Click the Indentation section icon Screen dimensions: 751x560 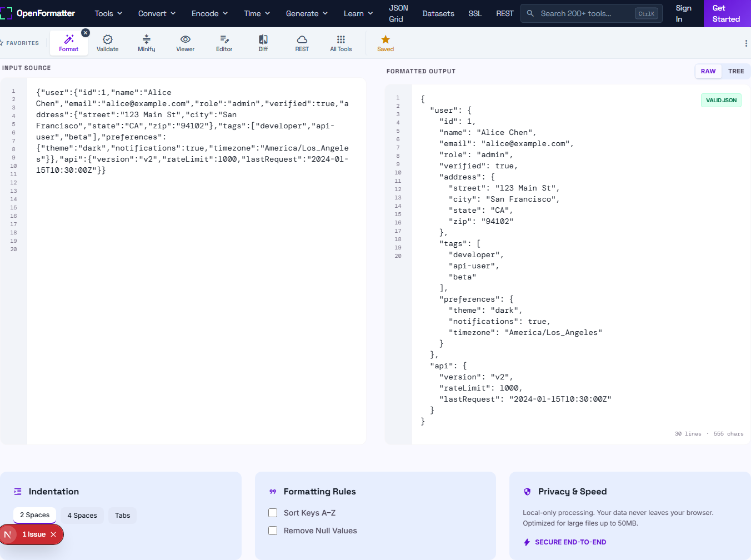coord(18,492)
